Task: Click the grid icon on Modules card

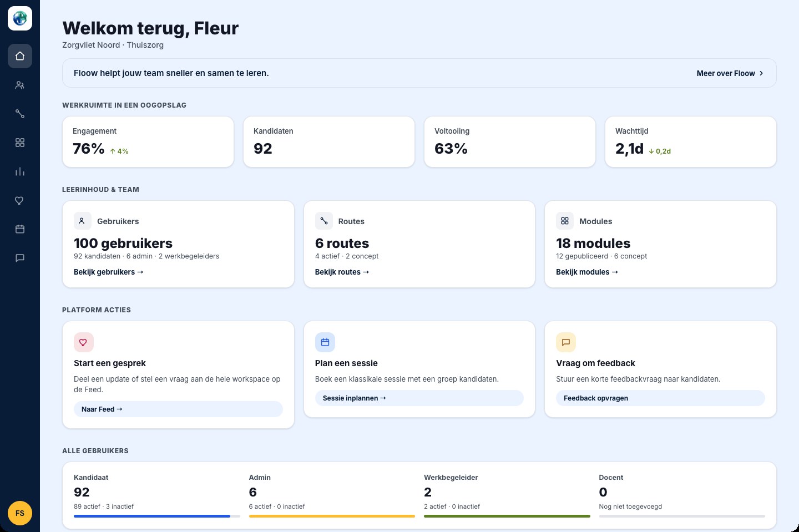Action: click(x=565, y=221)
